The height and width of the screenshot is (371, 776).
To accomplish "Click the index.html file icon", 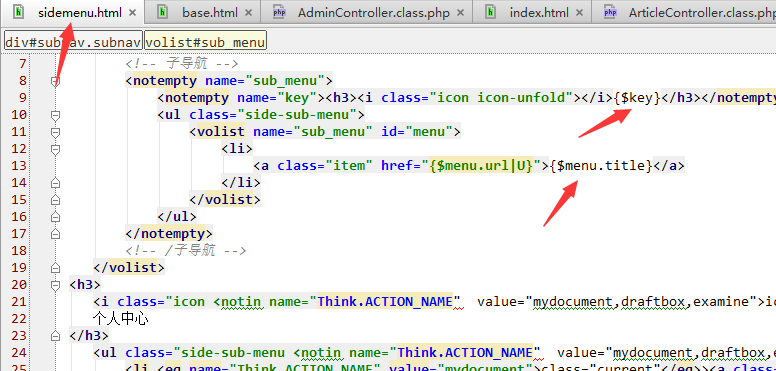I will [490, 12].
